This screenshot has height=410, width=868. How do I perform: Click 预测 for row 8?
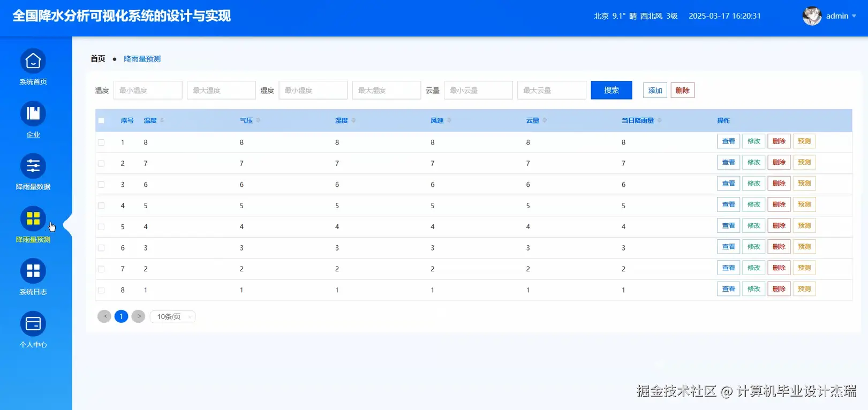pos(804,289)
